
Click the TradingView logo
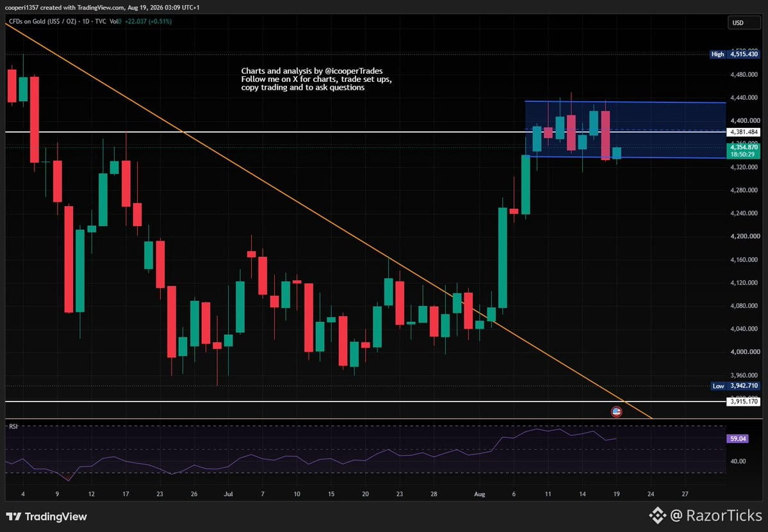click(47, 517)
